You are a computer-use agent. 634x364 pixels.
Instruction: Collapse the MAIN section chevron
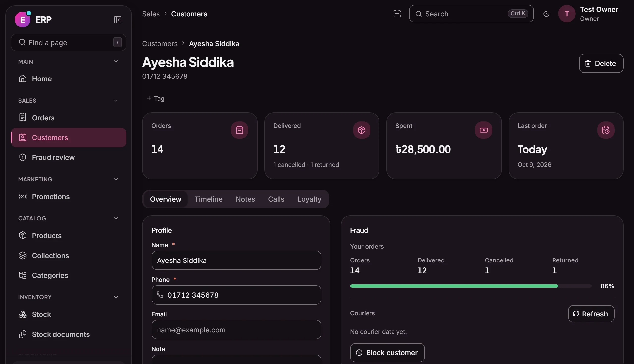coord(116,61)
